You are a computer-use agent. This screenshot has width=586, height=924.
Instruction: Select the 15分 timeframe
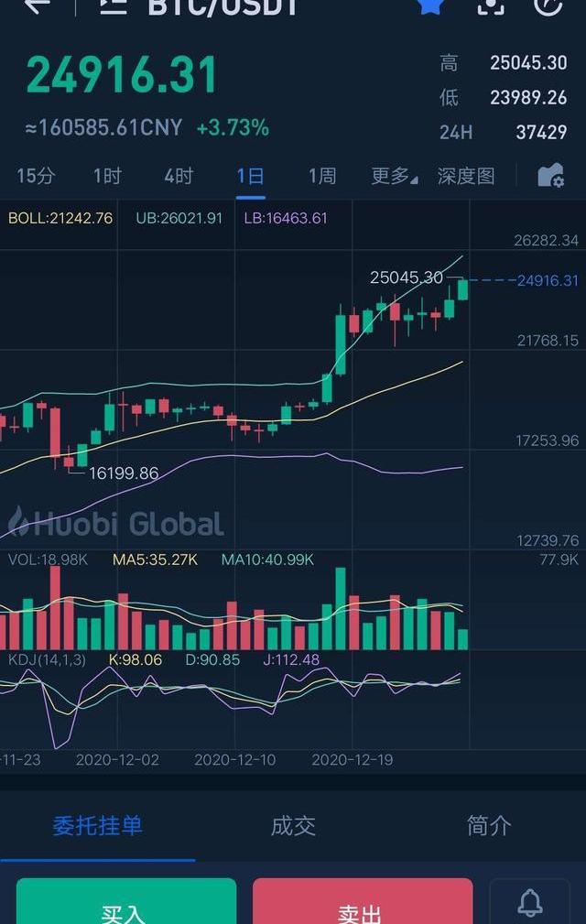coord(36,176)
